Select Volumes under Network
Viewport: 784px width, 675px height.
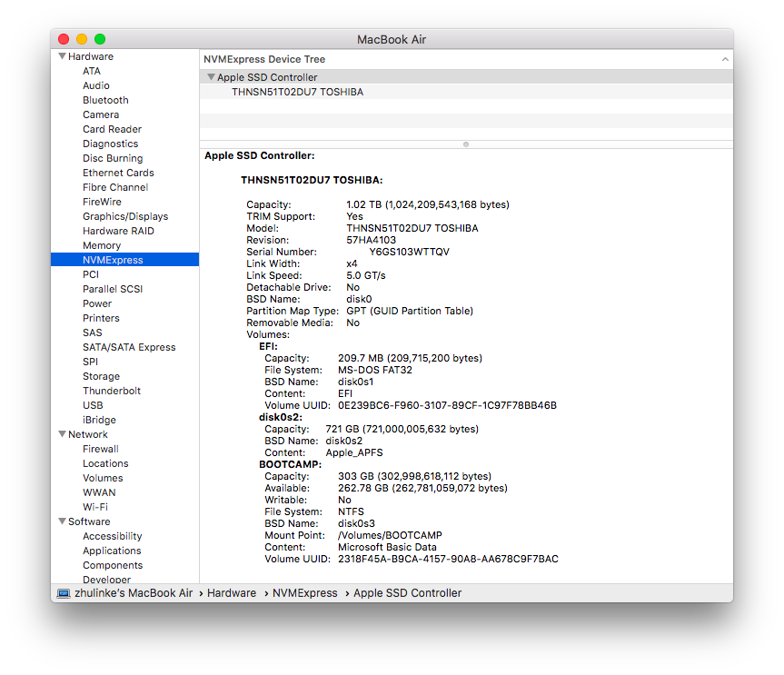point(103,478)
